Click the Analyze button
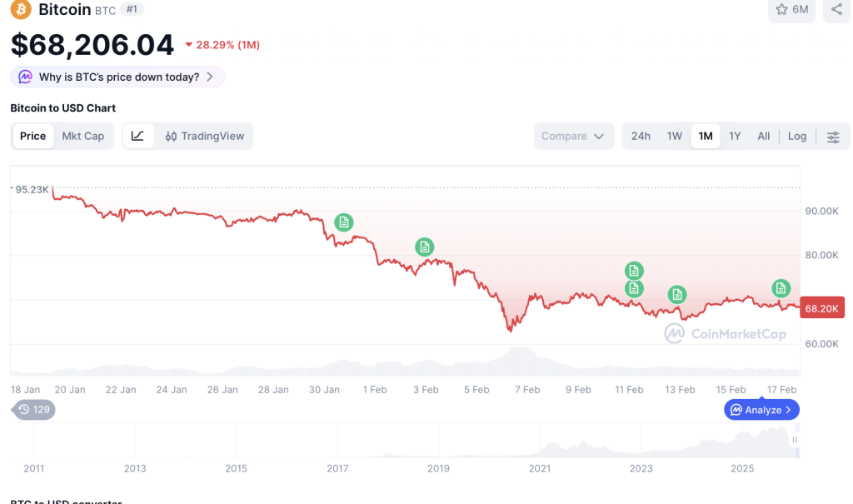 pyautogui.click(x=761, y=409)
